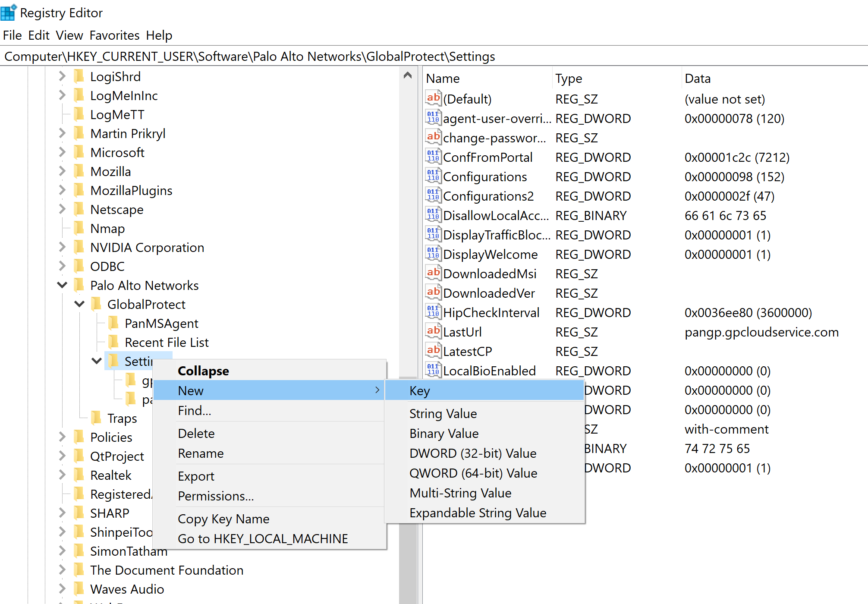Click the Data column header
Viewport: 868px width, 604px height.
[x=698, y=79]
